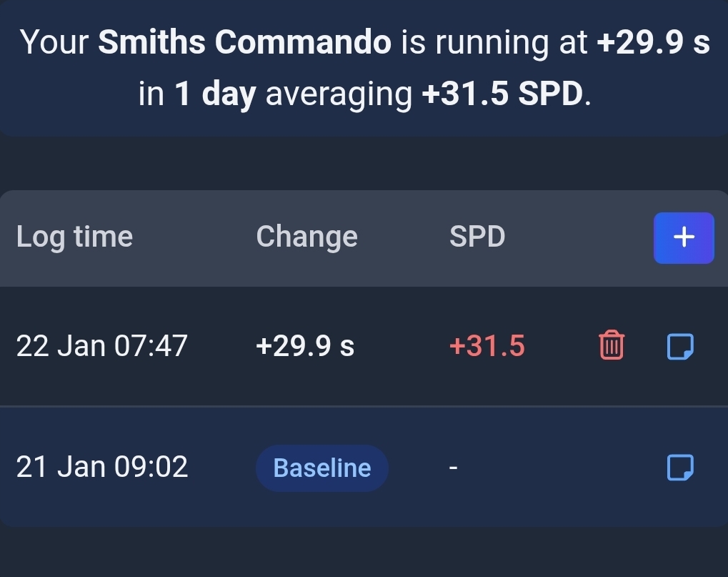728x577 pixels.
Task: Click "is running at" in the summary
Action: pos(494,43)
